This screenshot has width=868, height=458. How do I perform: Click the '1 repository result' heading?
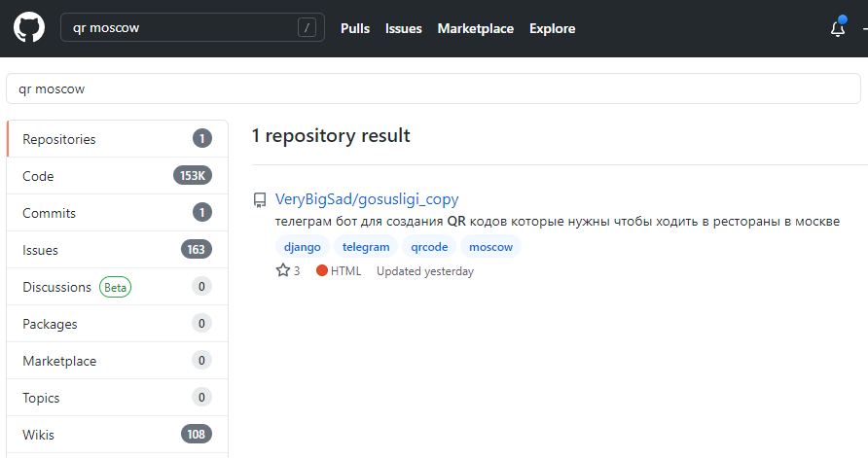(331, 135)
